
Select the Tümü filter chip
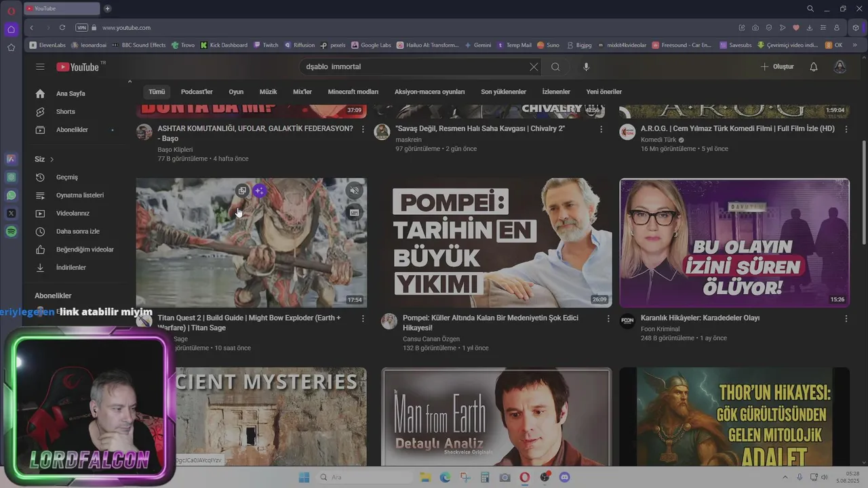157,91
